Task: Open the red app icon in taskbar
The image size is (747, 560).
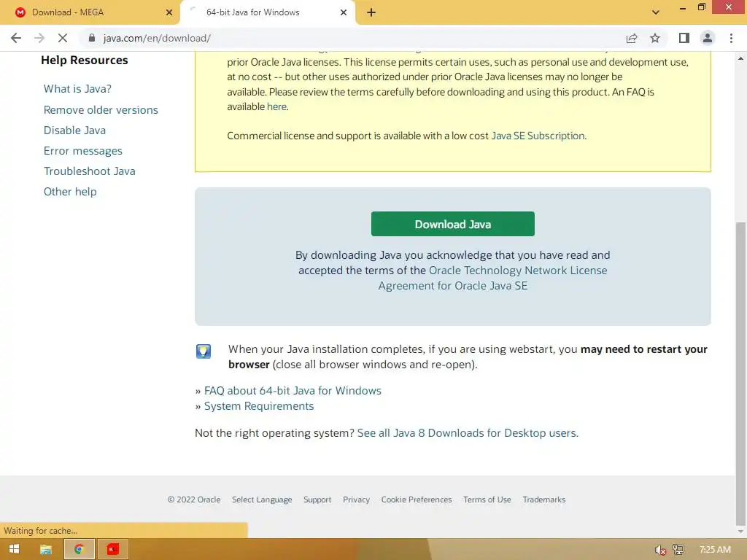Action: pos(112,549)
